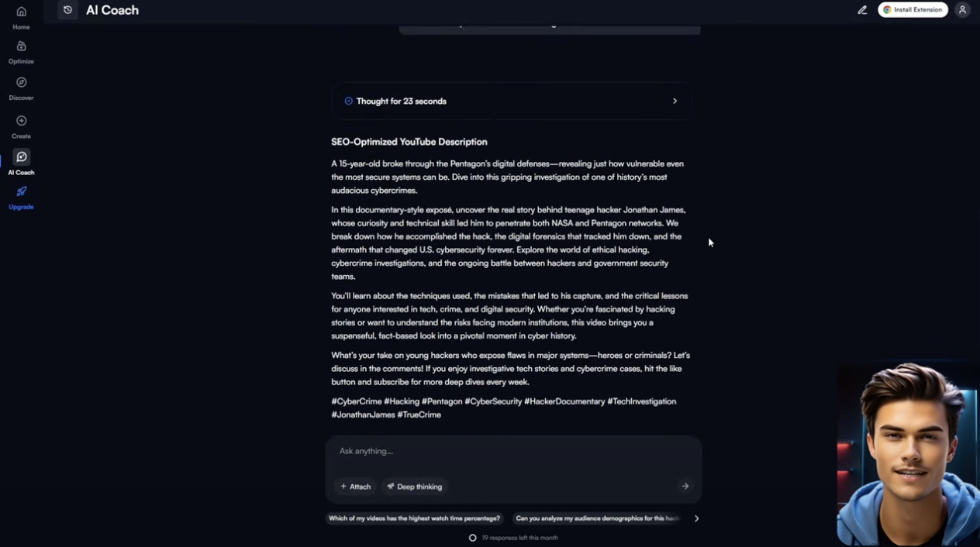The height and width of the screenshot is (547, 980).
Task: Open chat history icon beside AI Coach
Action: 67,10
